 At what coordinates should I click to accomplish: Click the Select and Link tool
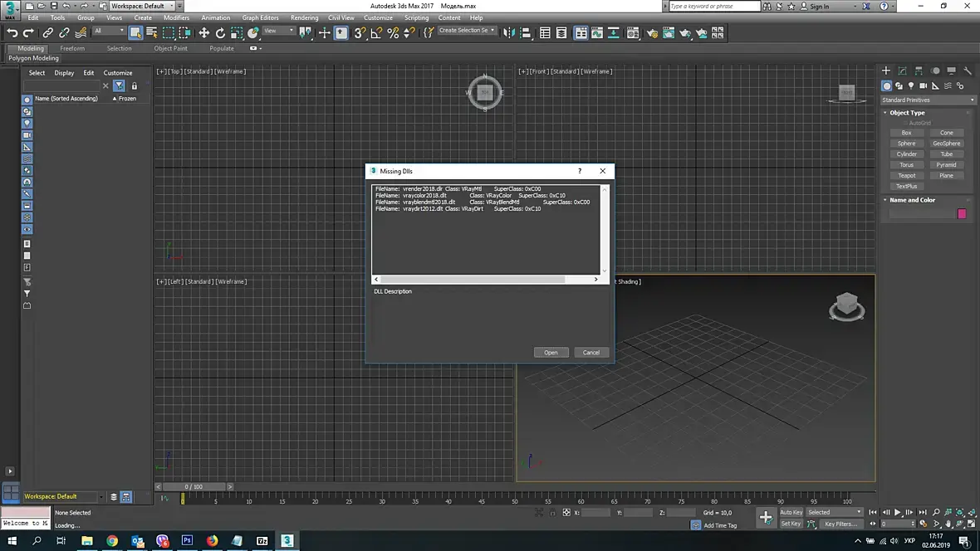47,33
